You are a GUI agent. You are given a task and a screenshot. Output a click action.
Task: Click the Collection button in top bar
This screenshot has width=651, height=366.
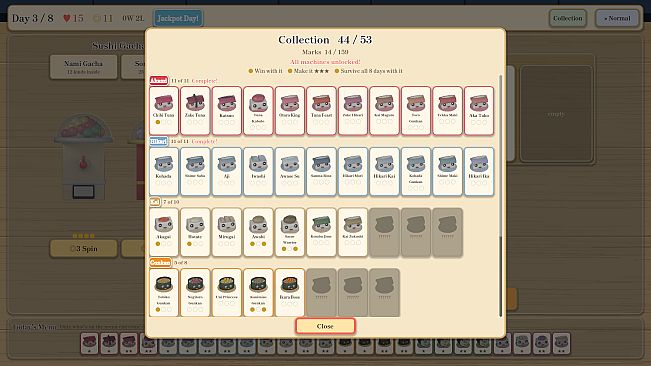point(568,18)
